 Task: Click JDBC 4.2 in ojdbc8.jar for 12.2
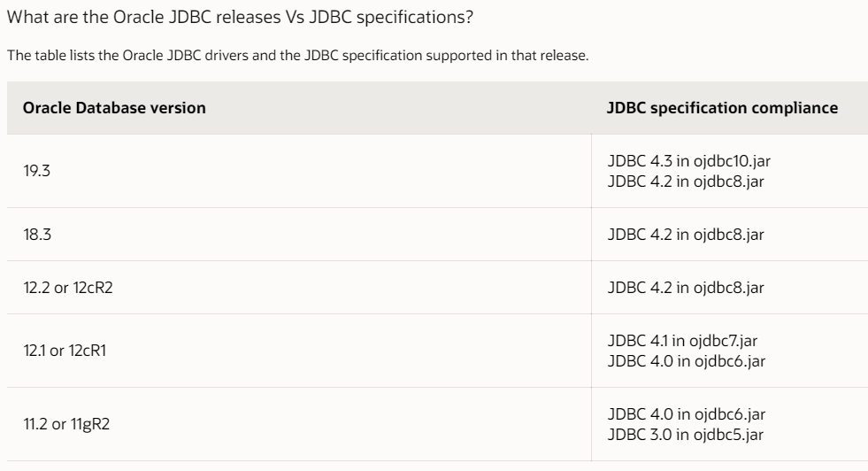pyautogui.click(x=686, y=288)
